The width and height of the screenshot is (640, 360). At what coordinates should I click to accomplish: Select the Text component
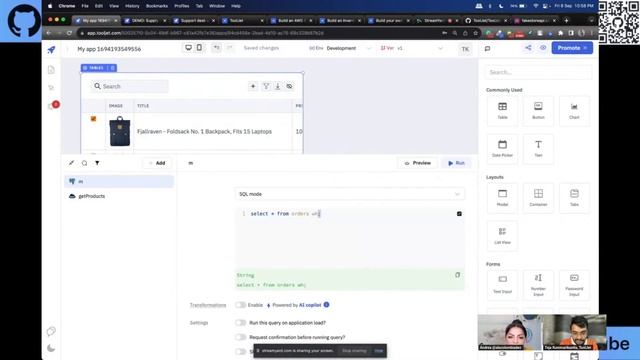[x=538, y=149]
